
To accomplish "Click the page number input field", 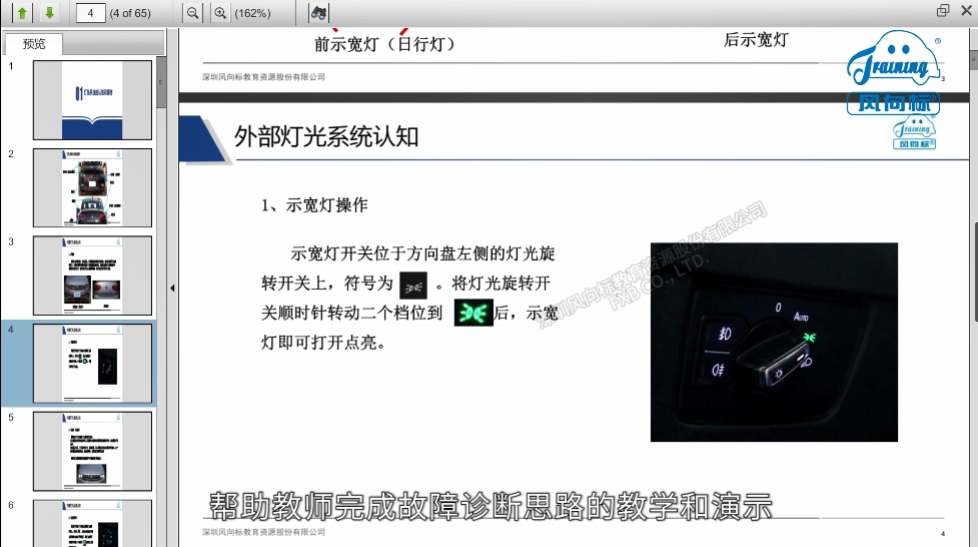I will tap(90, 13).
